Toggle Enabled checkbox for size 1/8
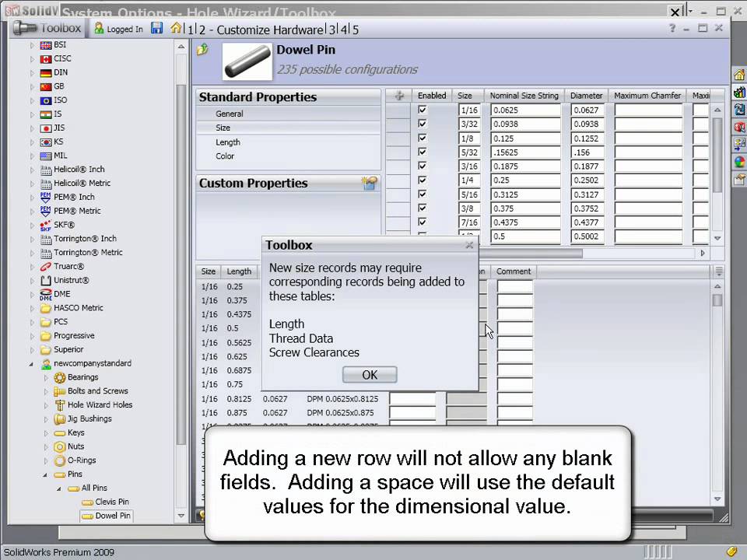 422,138
